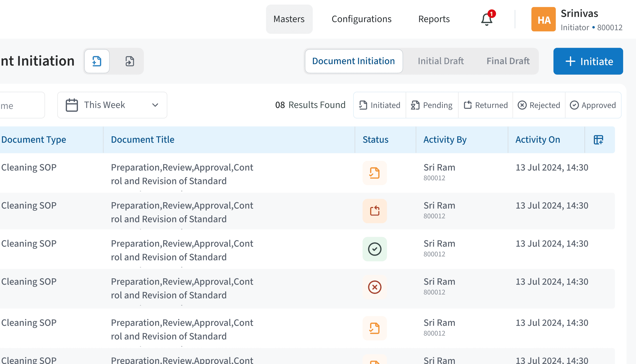Click the blue Initiate button

pos(588,61)
